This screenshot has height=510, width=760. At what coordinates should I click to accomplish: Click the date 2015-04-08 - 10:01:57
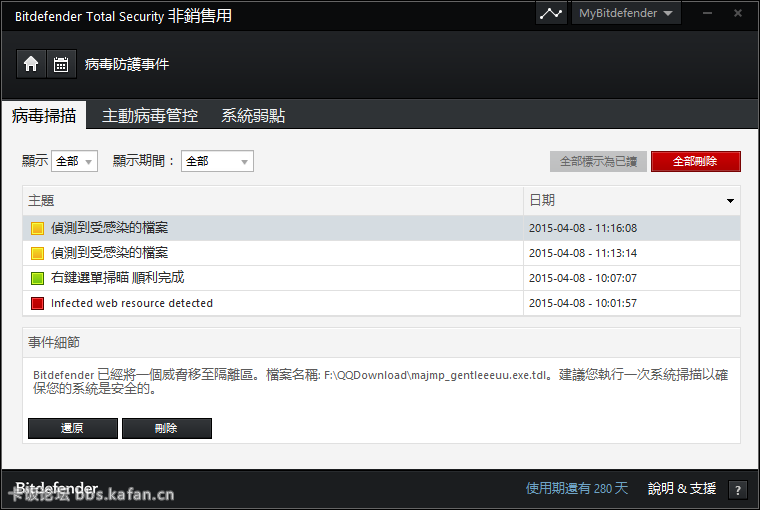coord(583,303)
